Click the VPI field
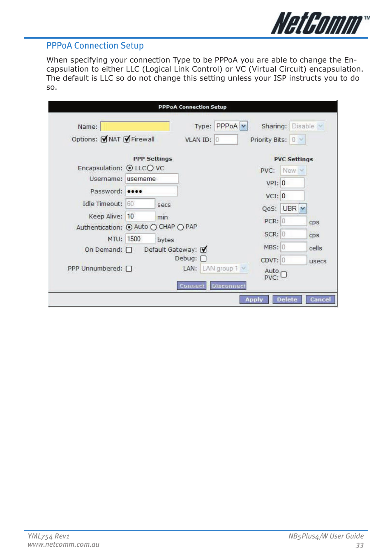 (x=293, y=183)
